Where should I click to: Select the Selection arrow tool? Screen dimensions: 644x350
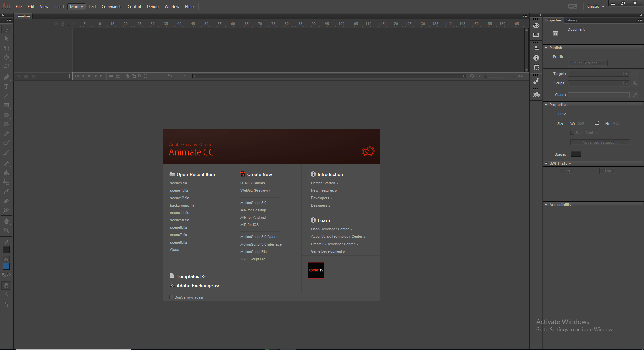(6, 29)
